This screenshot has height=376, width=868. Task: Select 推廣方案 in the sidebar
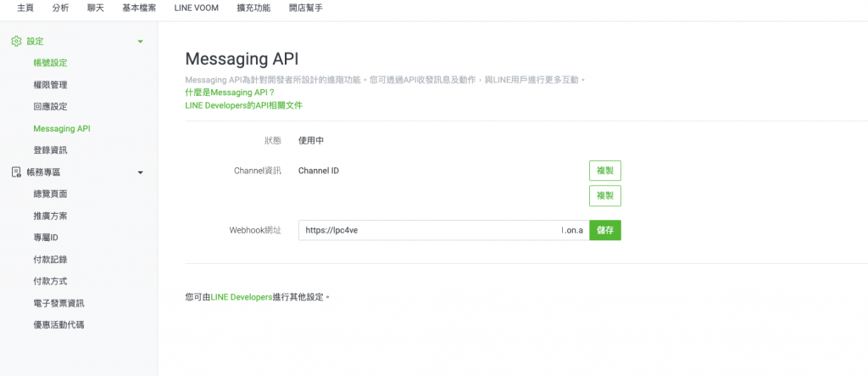click(x=50, y=216)
